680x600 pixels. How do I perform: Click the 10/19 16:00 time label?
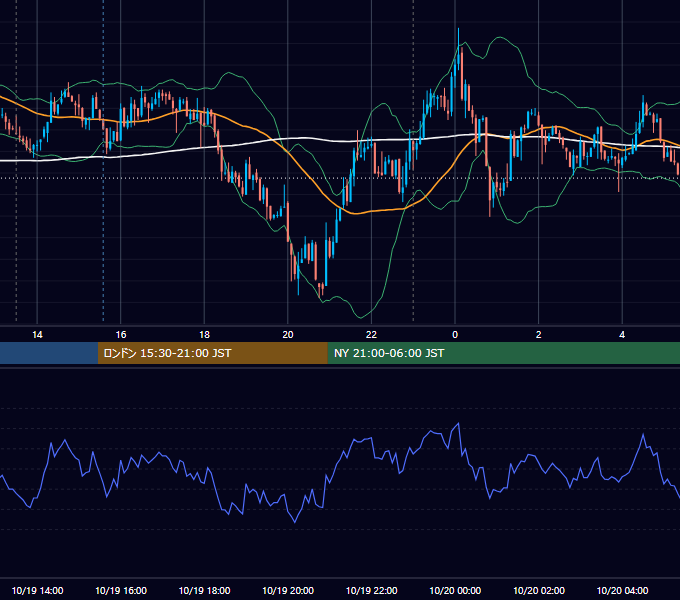(121, 590)
